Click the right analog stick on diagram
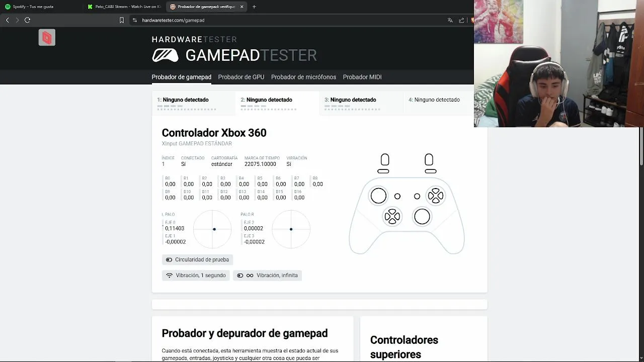Image resolution: width=644 pixels, height=362 pixels. (x=422, y=217)
